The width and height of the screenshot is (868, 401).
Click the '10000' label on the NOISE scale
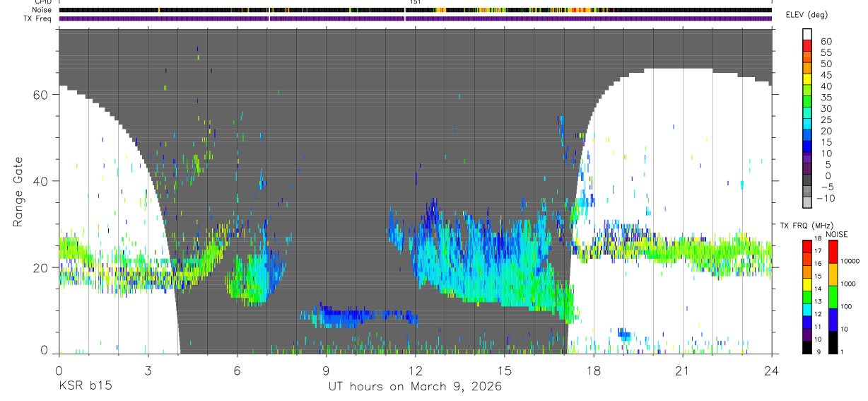(849, 261)
